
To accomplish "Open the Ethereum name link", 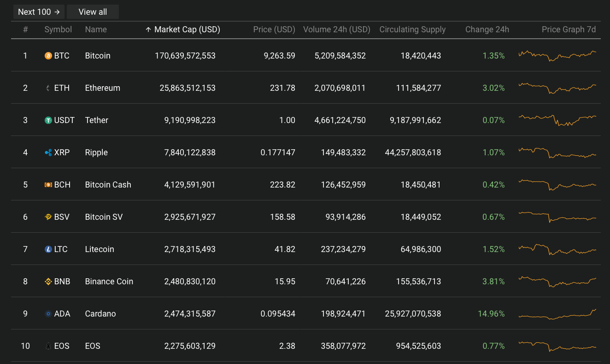I will (103, 88).
